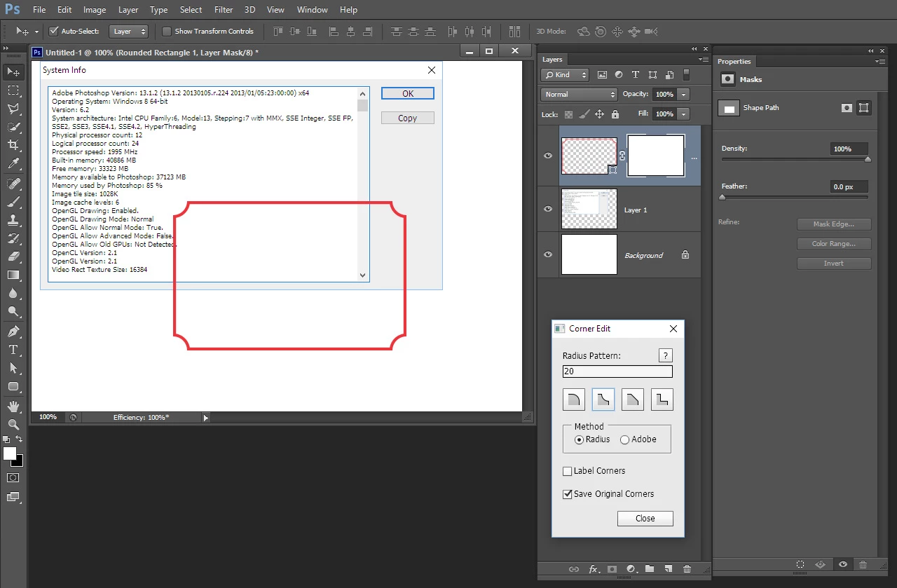Click Copy in System Info dialog

[408, 118]
